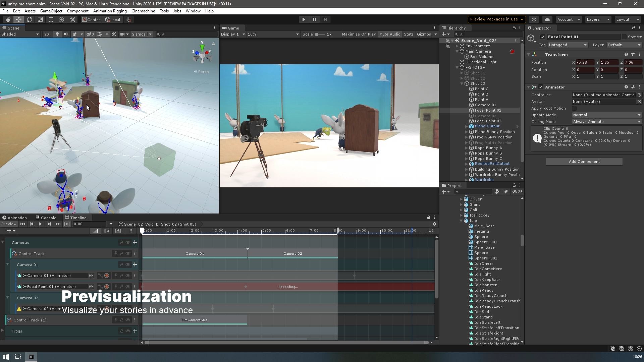Select the Rotate tool

click(x=30, y=19)
